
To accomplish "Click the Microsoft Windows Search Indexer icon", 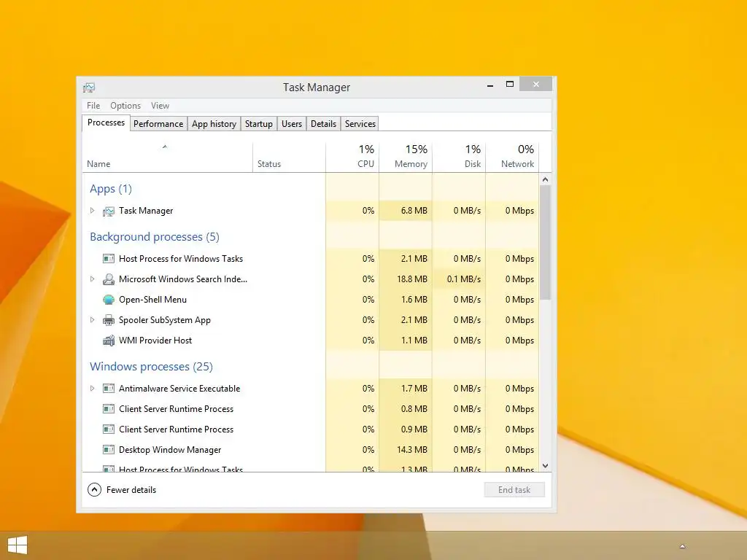I will (109, 279).
